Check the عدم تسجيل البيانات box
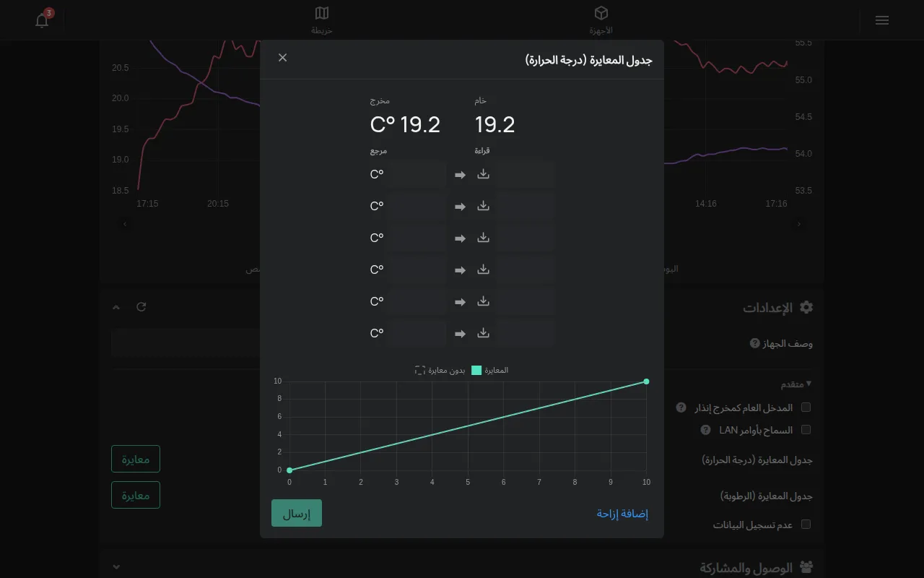Viewport: 924px width, 578px height. pos(806,525)
